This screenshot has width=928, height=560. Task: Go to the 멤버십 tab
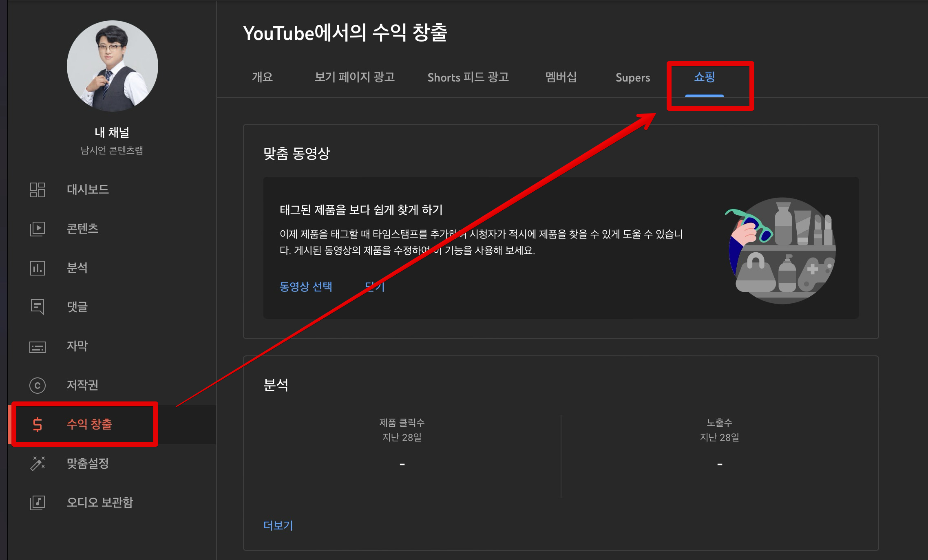pyautogui.click(x=561, y=77)
